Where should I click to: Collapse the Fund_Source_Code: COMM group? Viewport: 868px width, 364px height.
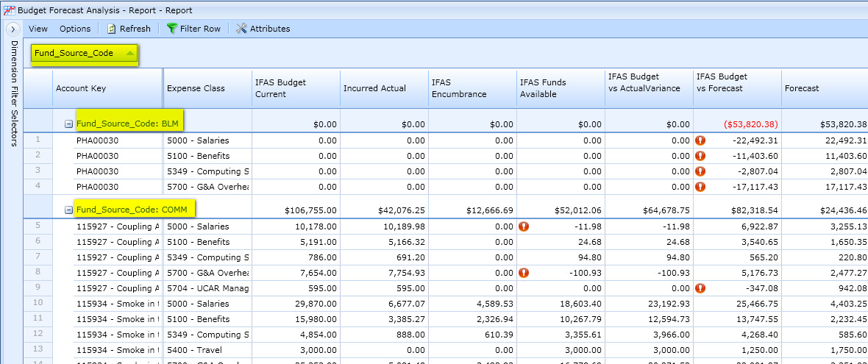tap(68, 210)
